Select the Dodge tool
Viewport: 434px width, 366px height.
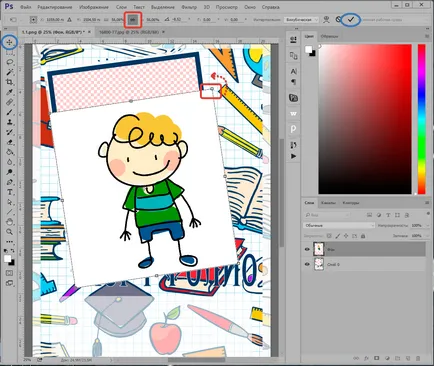pos(9,172)
